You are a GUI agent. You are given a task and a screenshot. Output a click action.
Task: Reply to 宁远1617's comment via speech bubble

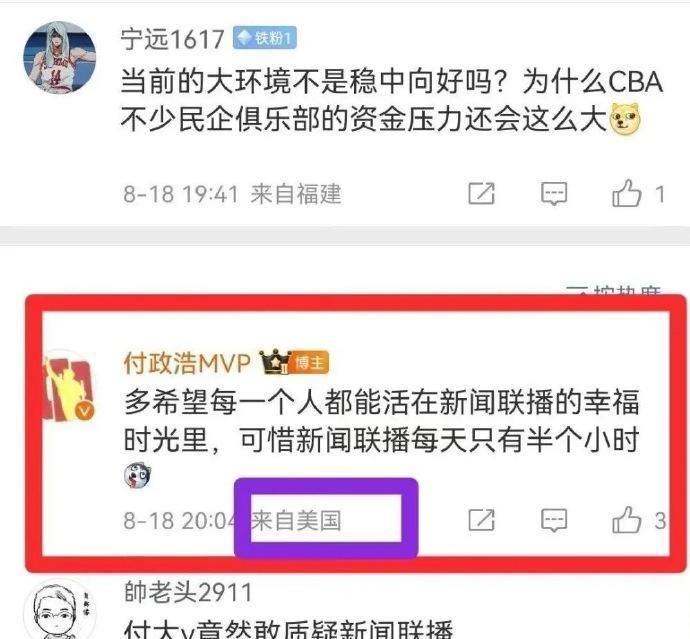pos(554,194)
